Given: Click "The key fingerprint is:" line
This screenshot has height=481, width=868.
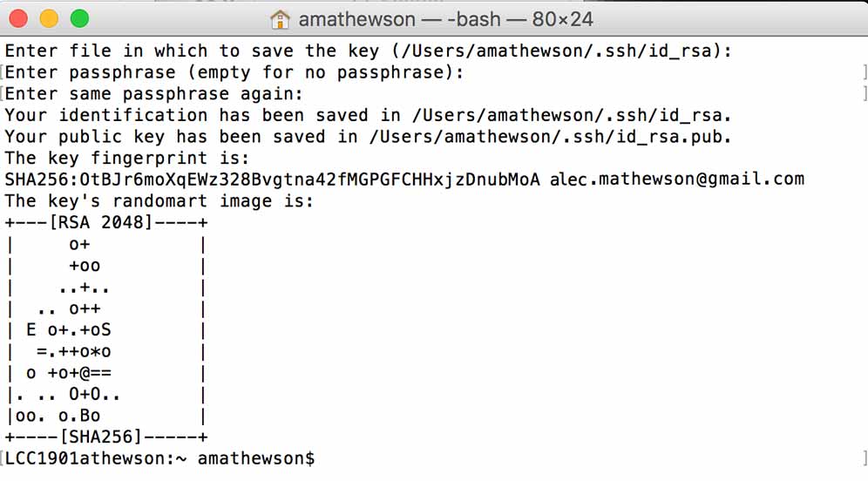Looking at the screenshot, I should (127, 158).
